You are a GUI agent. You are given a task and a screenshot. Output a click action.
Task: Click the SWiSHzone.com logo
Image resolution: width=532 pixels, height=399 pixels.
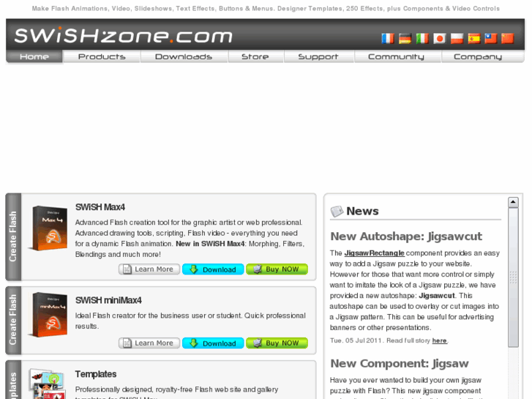(x=124, y=35)
